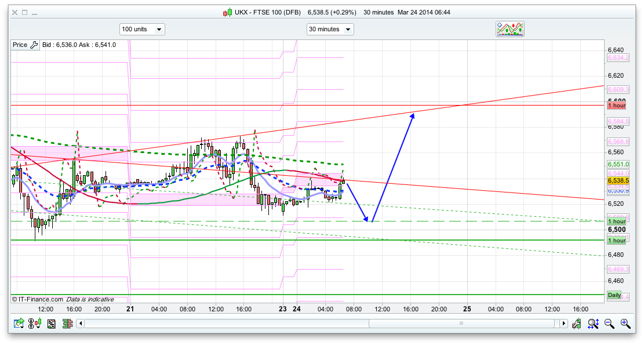Click the IT-Finance.com copyright text

tap(38, 299)
